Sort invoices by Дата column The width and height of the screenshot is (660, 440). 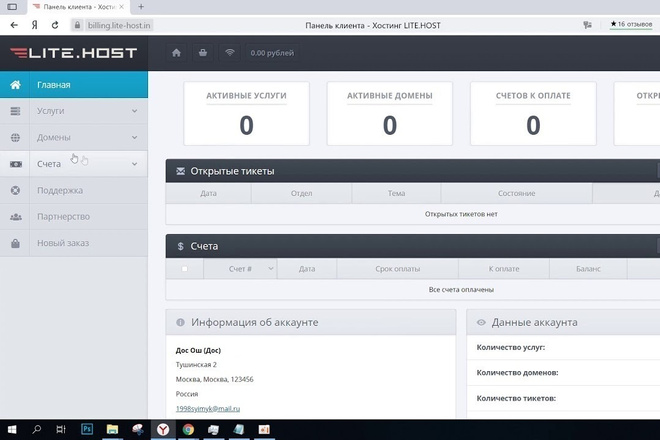(x=307, y=269)
